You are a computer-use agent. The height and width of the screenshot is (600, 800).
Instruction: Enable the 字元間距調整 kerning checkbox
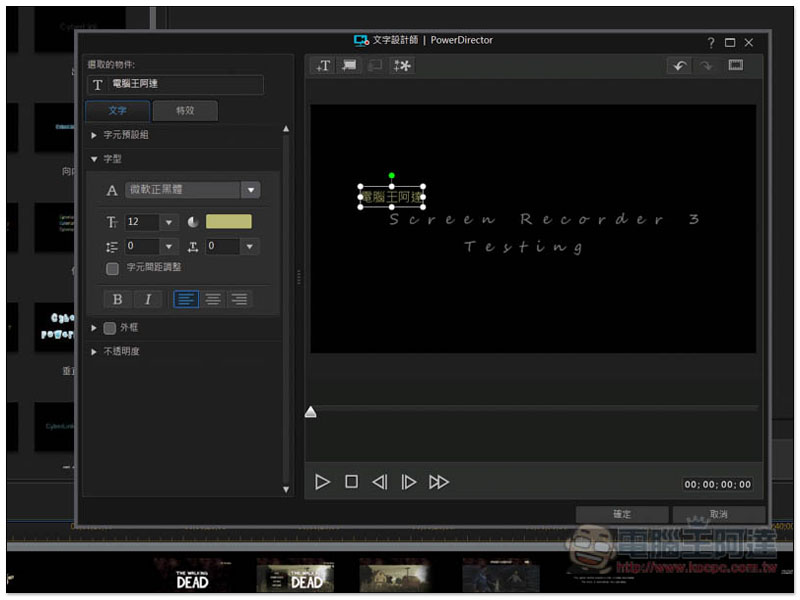(112, 268)
